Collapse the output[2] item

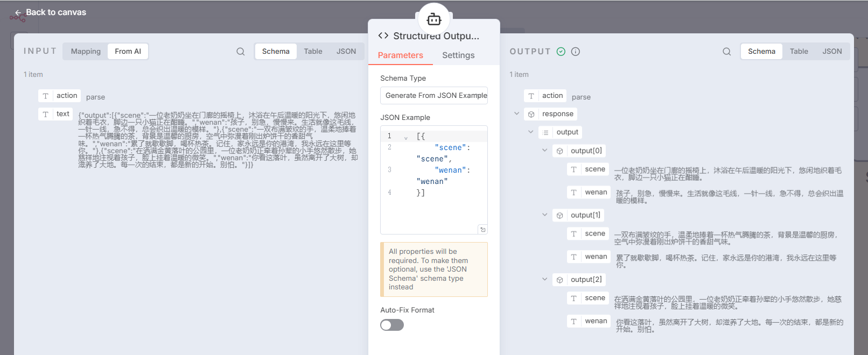click(x=545, y=280)
